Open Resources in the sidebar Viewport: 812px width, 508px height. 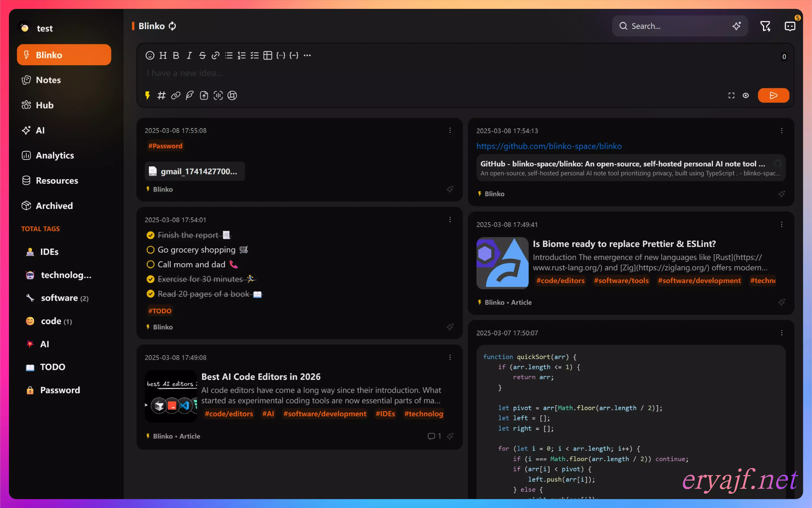coord(64,180)
